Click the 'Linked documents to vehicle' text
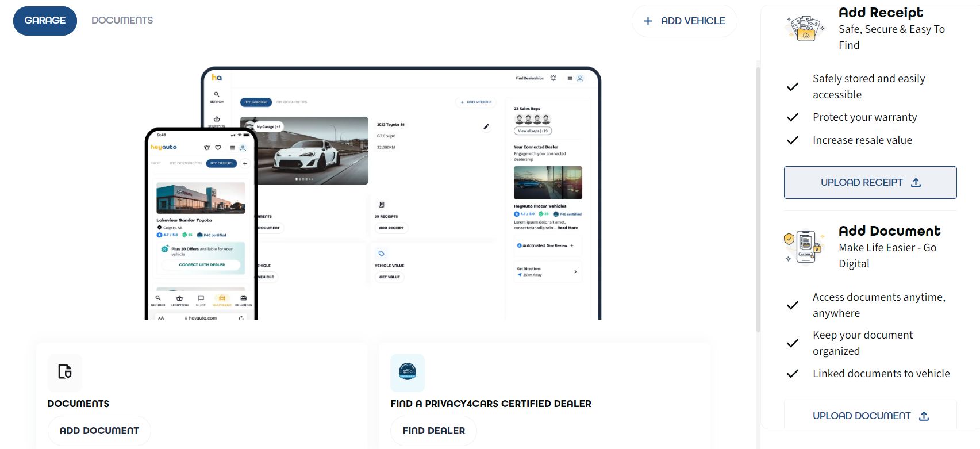The image size is (980, 449). (881, 374)
